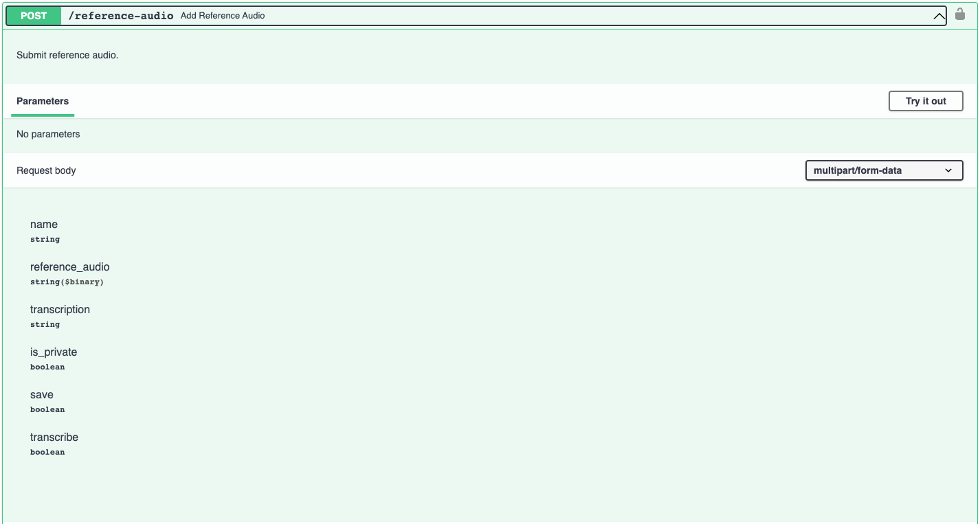Toggle the save boolean option
Screen dimensions: 980x524
click(41, 394)
